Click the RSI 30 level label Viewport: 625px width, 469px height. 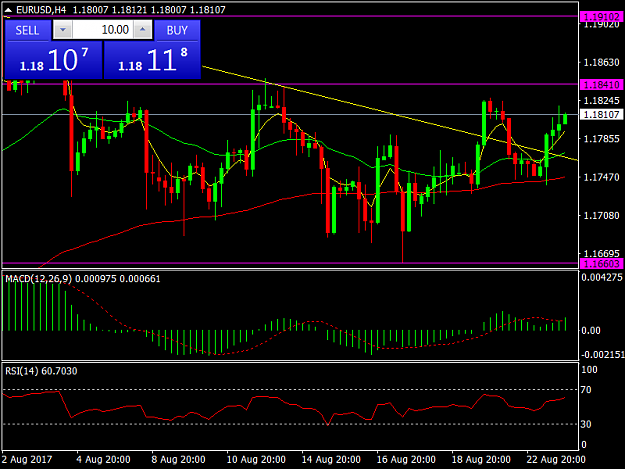click(x=586, y=424)
